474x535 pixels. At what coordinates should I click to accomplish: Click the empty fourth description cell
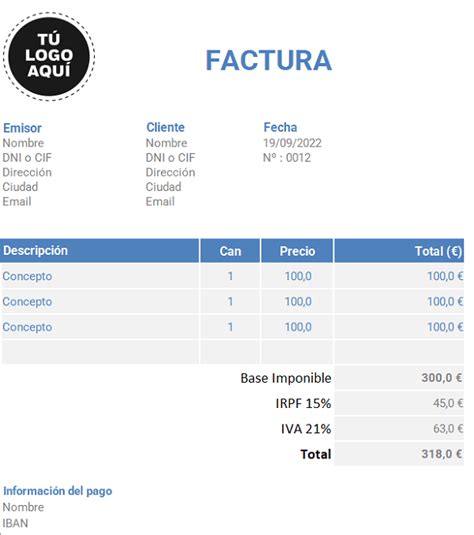(x=100, y=352)
